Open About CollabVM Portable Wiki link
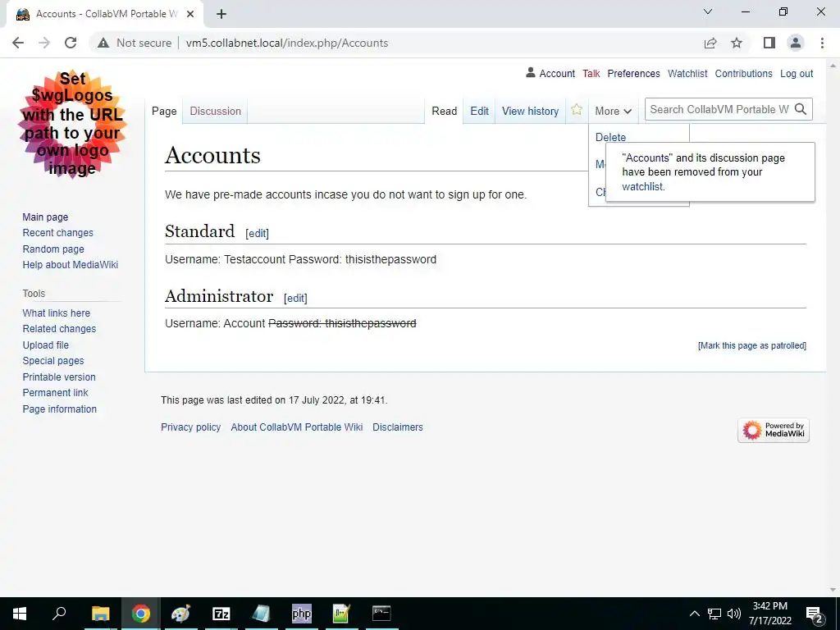The image size is (840, 630). pyautogui.click(x=297, y=427)
